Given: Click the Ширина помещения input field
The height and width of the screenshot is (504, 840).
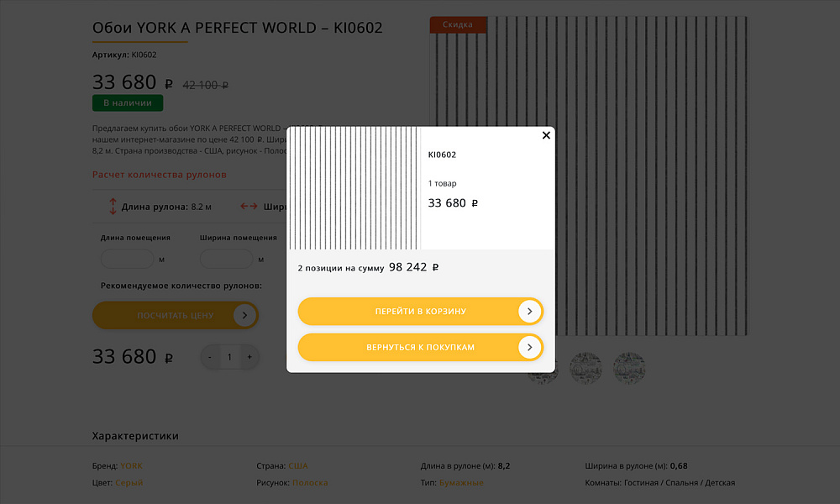Looking at the screenshot, I should point(226,259).
